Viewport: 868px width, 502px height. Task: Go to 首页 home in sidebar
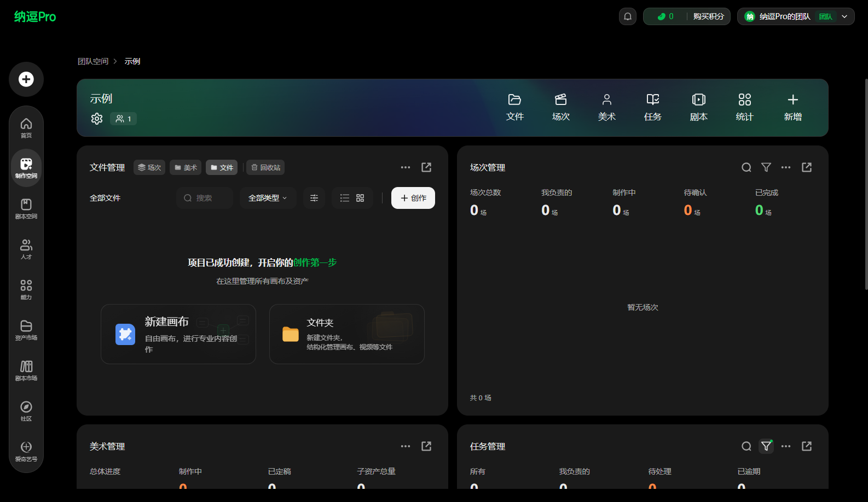pyautogui.click(x=26, y=128)
